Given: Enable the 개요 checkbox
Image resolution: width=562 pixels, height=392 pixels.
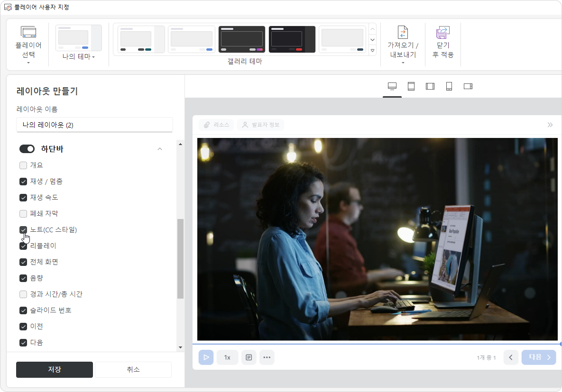Looking at the screenshot, I should [x=23, y=165].
